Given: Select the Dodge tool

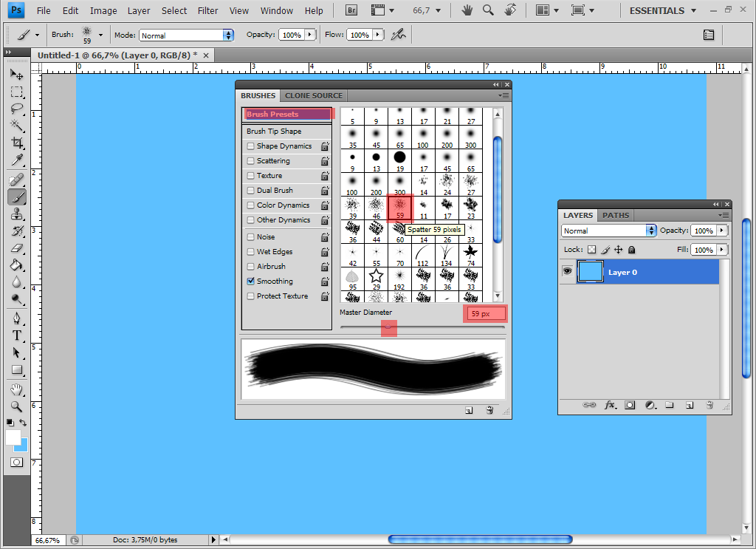Looking at the screenshot, I should coord(16,299).
